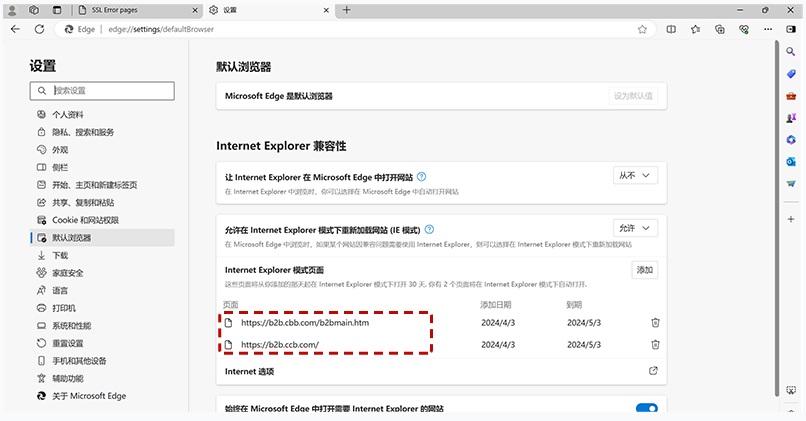Expand the 从不 dropdown

pos(635,175)
